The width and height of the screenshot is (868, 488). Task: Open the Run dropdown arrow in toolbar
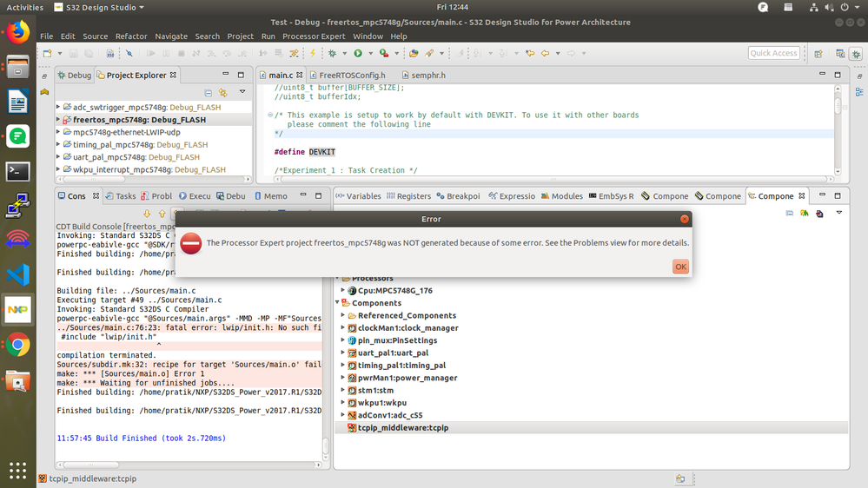[370, 54]
